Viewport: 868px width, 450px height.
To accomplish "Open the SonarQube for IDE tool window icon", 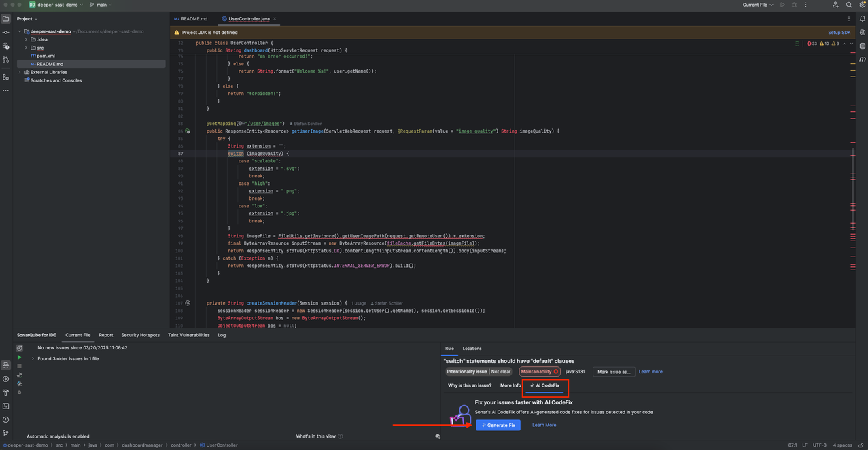I will pos(5,364).
